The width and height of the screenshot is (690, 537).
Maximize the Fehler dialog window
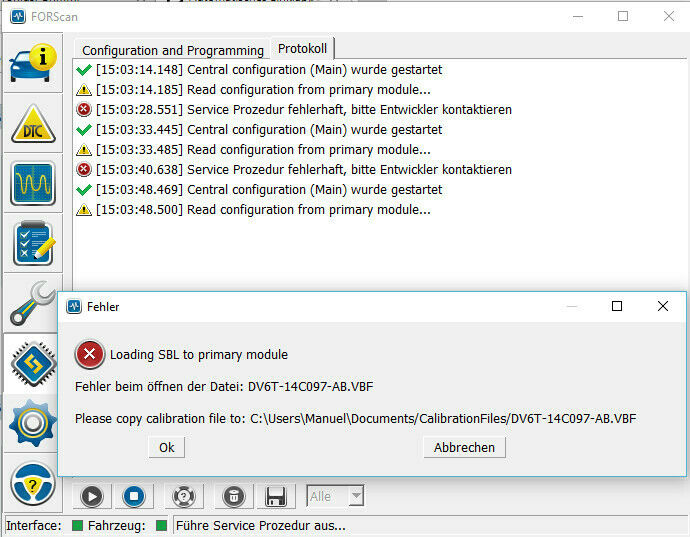coord(617,306)
